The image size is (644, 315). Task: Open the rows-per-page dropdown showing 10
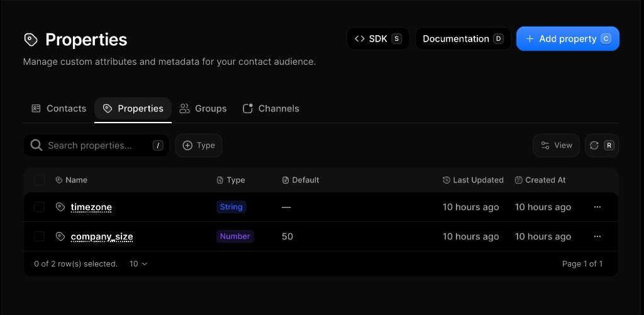(x=138, y=263)
